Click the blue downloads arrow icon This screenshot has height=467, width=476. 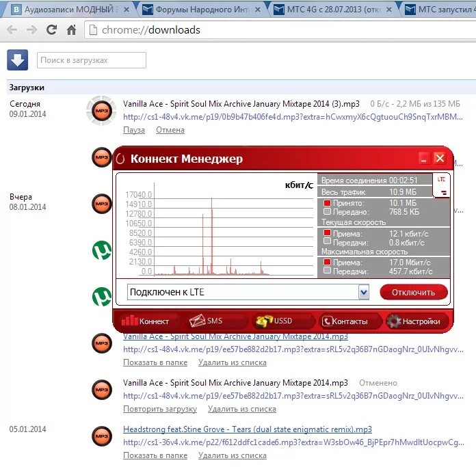[x=18, y=59]
